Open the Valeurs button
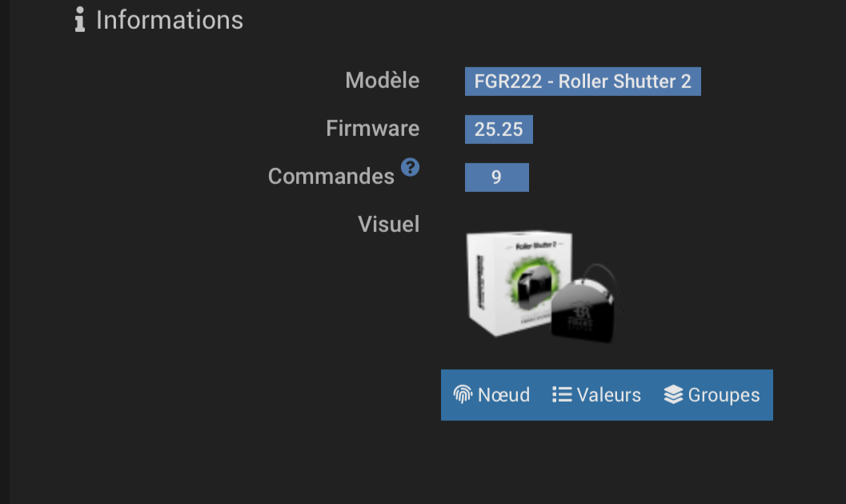 point(597,394)
